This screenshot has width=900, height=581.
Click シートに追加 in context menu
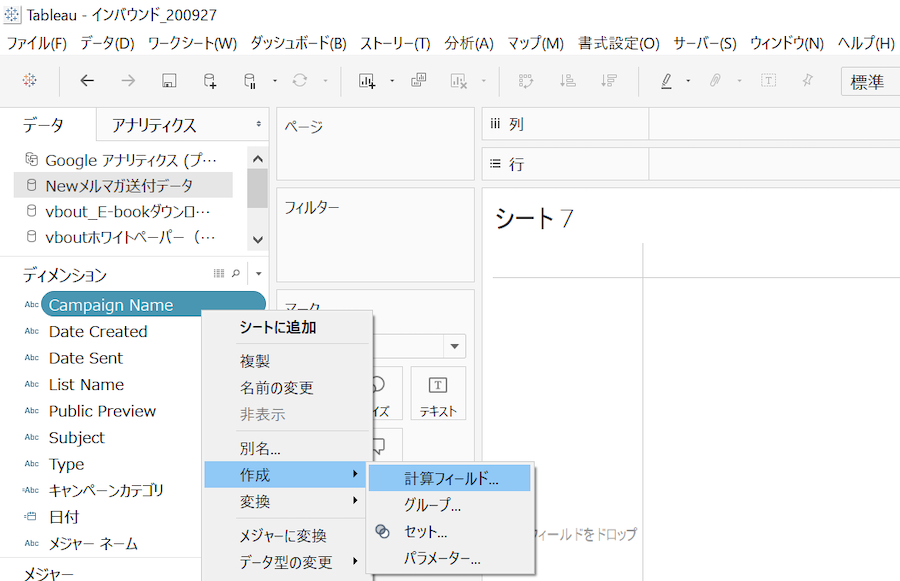point(277,326)
